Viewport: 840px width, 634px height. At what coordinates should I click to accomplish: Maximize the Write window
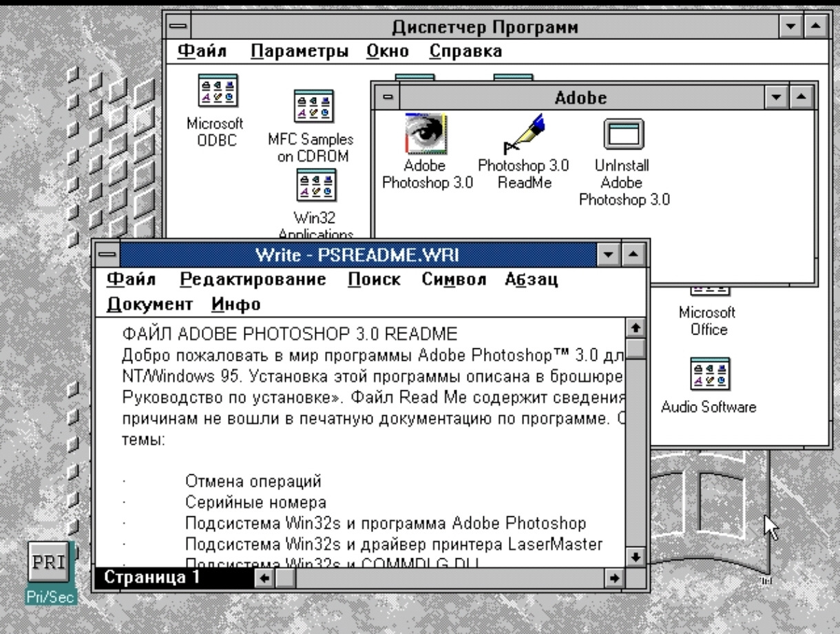[633, 255]
